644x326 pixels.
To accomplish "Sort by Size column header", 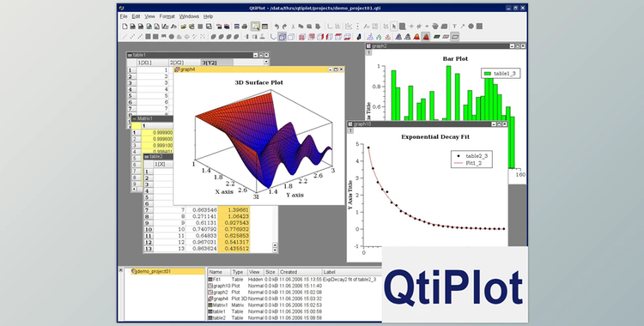I will [x=270, y=272].
